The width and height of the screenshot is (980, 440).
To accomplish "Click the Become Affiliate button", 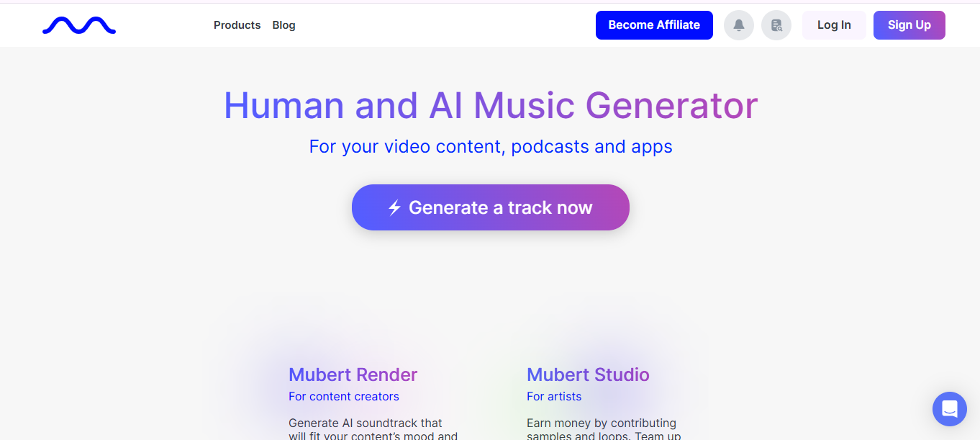I will click(654, 25).
